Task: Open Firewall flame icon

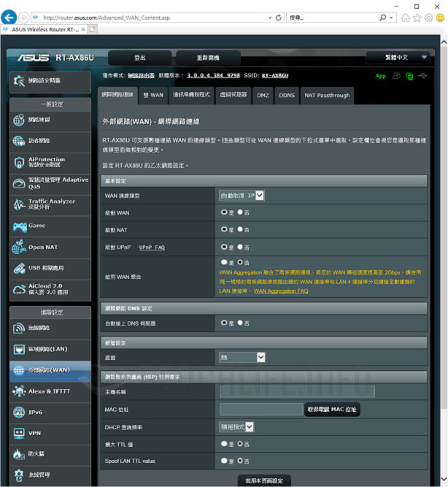Action: pyautogui.click(x=19, y=454)
